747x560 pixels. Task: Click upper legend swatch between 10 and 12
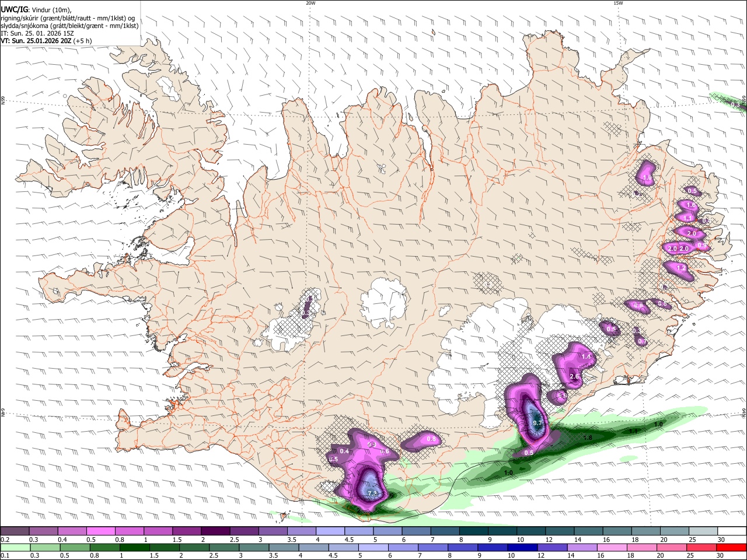point(531,531)
